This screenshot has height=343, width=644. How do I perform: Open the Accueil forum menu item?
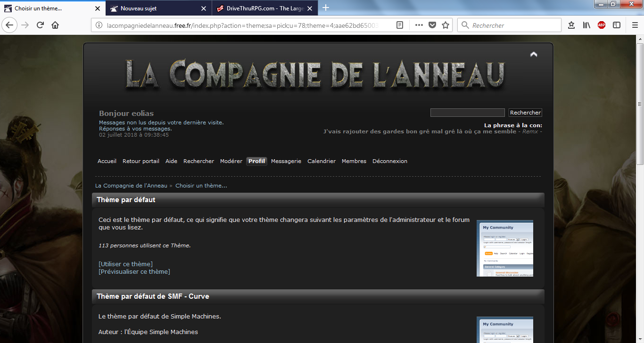pyautogui.click(x=107, y=161)
